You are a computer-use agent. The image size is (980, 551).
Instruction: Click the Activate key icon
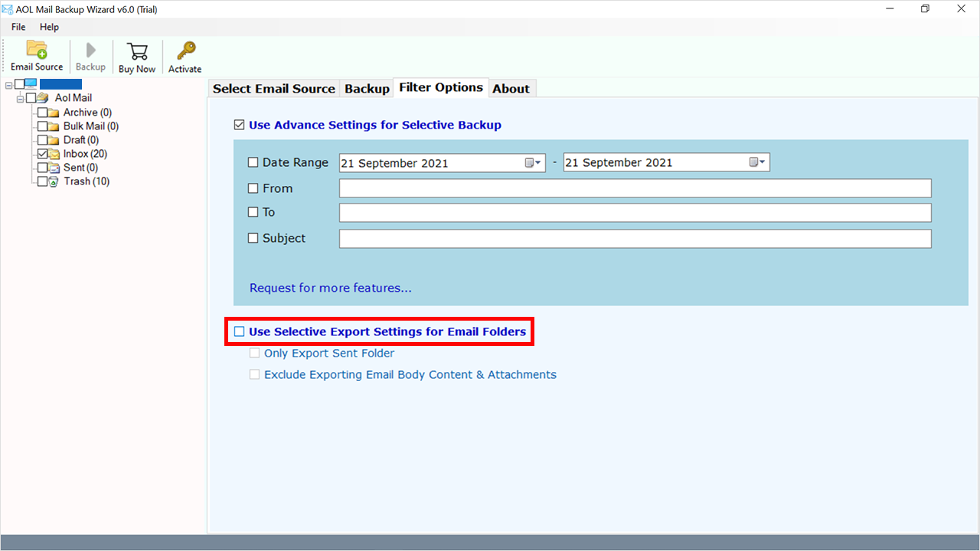click(x=185, y=51)
